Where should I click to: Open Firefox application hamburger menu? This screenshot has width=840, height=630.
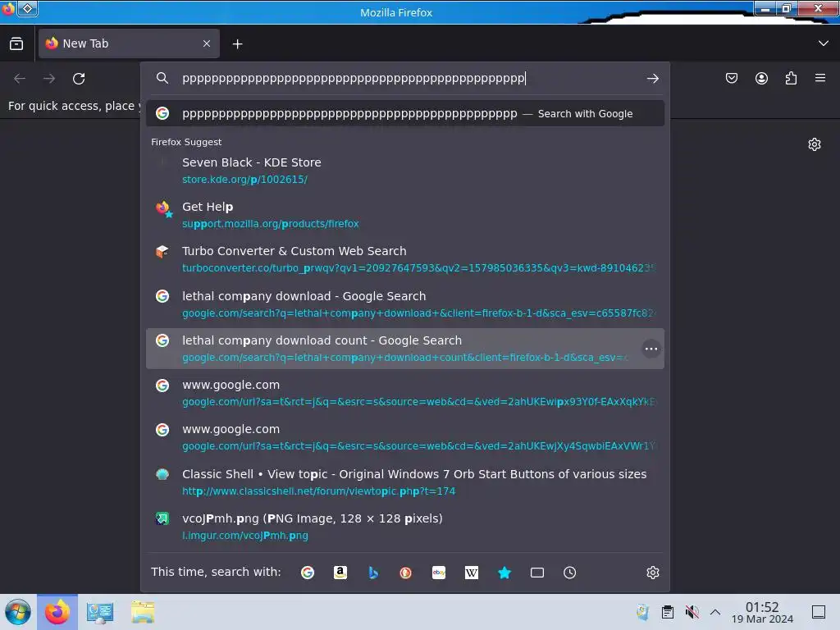click(x=820, y=78)
